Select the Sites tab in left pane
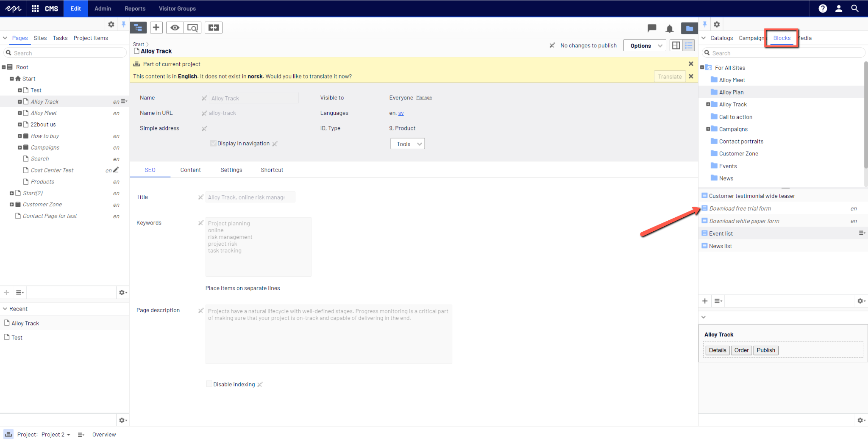This screenshot has width=868, height=441. point(40,38)
